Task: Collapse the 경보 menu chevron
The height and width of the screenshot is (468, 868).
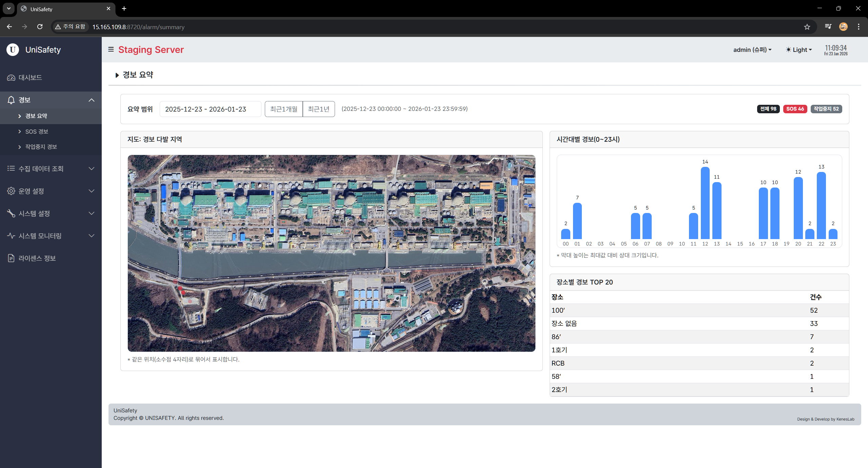Action: click(x=92, y=100)
